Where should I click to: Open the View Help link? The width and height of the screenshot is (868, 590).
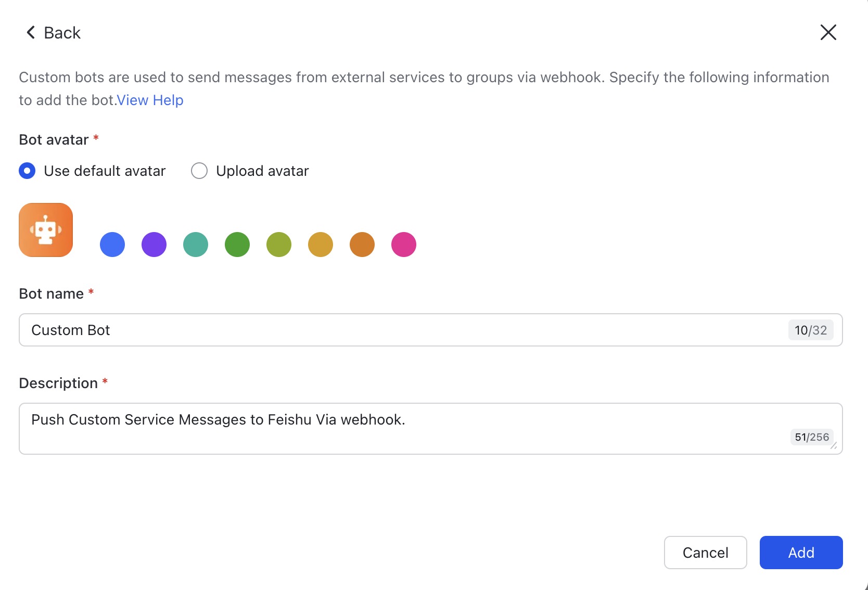coord(150,100)
